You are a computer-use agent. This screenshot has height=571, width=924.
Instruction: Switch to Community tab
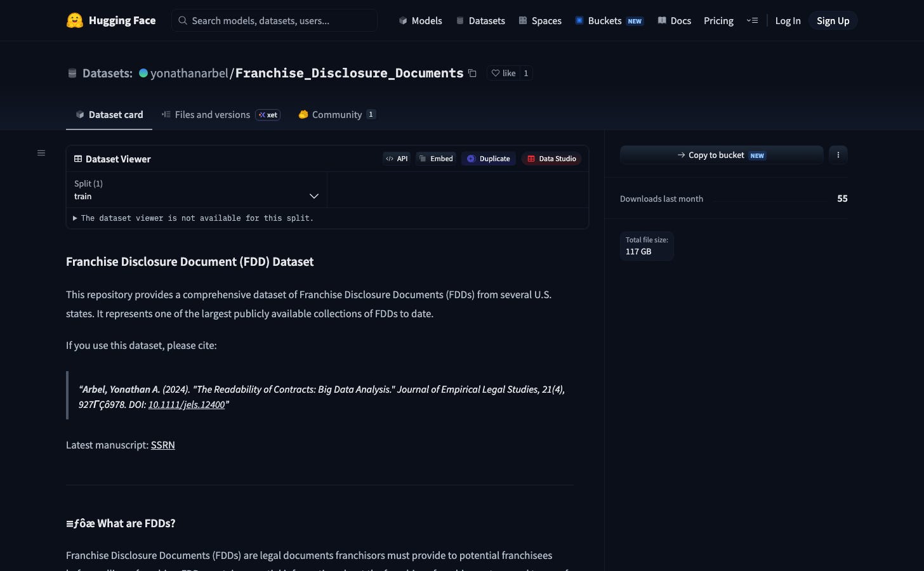click(x=337, y=115)
